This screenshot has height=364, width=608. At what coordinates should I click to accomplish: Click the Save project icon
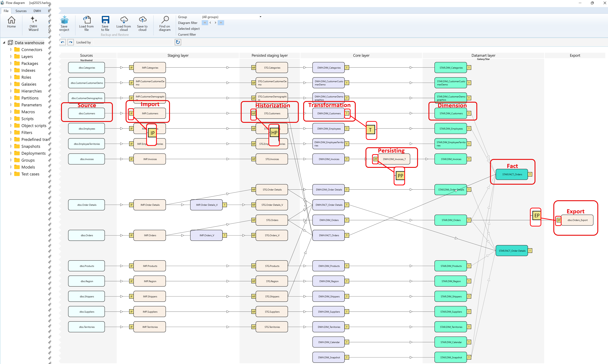click(x=64, y=24)
